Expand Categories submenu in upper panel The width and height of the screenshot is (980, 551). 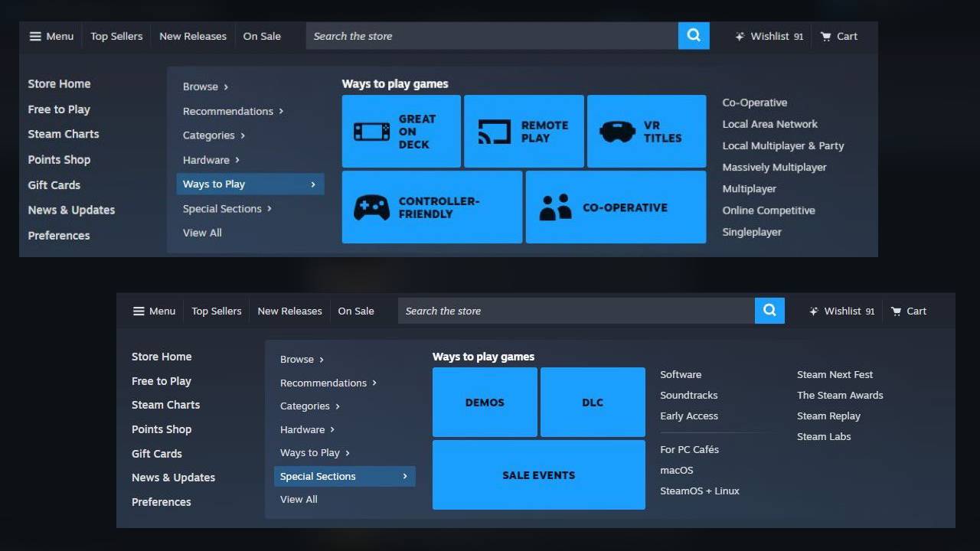point(214,135)
